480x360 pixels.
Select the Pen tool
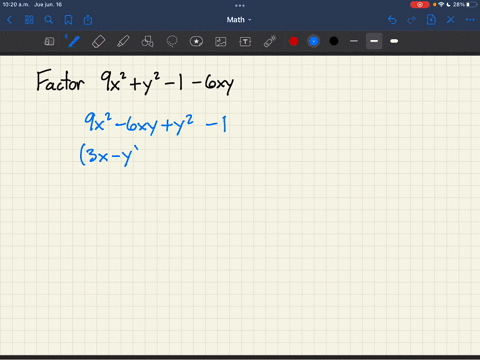[74, 41]
